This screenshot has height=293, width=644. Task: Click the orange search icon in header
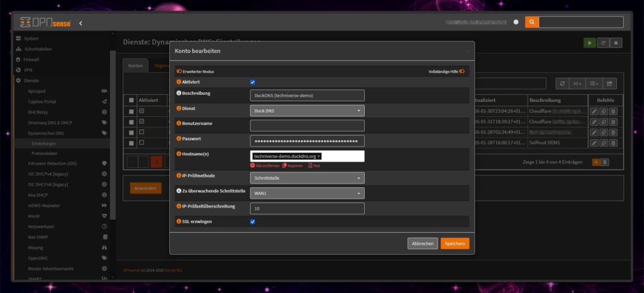tap(532, 23)
